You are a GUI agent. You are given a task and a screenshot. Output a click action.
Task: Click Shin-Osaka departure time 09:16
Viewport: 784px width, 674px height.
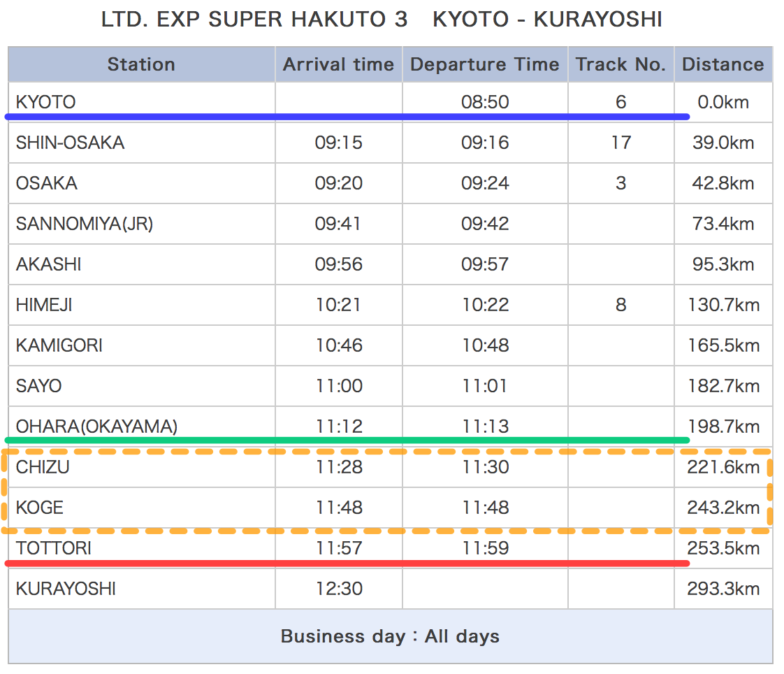click(x=485, y=143)
